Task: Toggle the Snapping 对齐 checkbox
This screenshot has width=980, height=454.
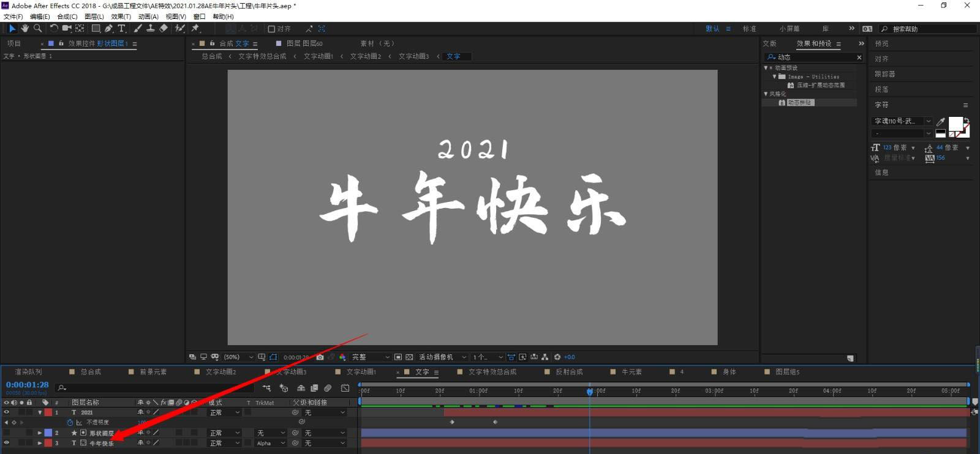Action: click(x=271, y=29)
